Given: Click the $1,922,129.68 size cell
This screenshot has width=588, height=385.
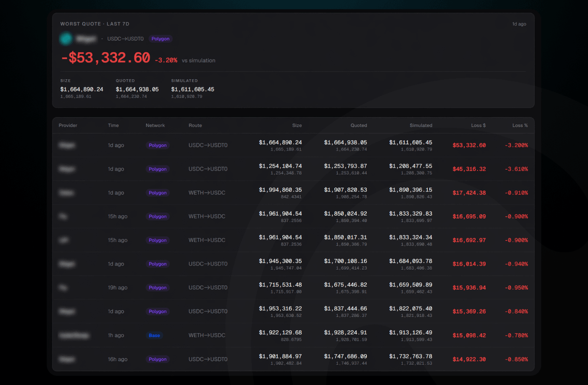Looking at the screenshot, I should click(280, 333).
